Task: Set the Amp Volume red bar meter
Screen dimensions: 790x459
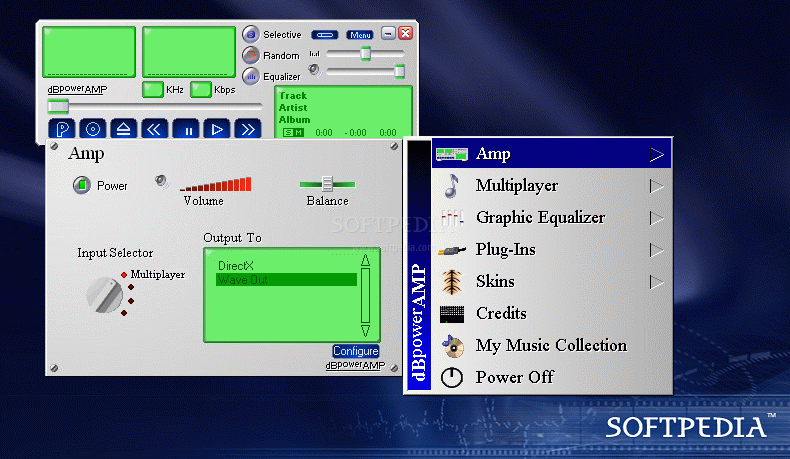Action: pos(216,184)
